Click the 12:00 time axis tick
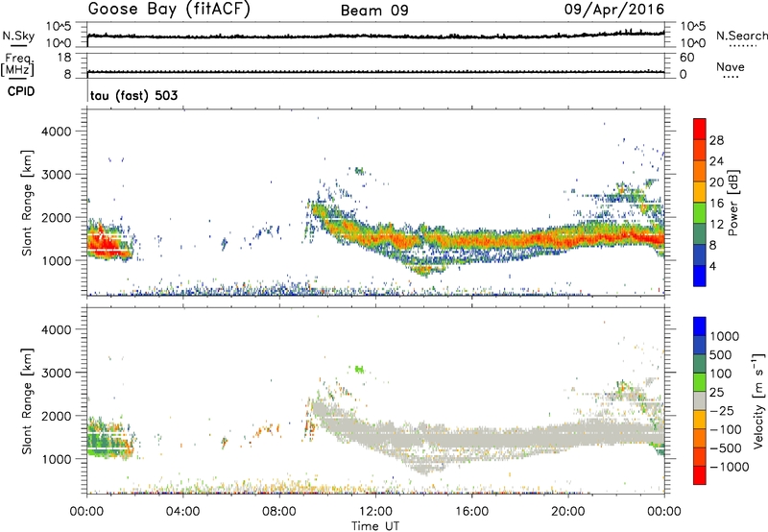 point(375,512)
